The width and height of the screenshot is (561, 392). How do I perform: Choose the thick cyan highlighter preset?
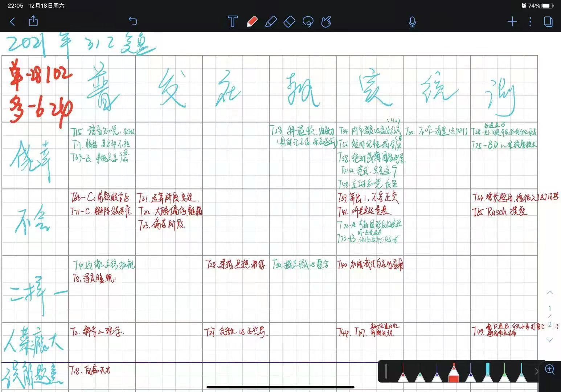[487, 372]
